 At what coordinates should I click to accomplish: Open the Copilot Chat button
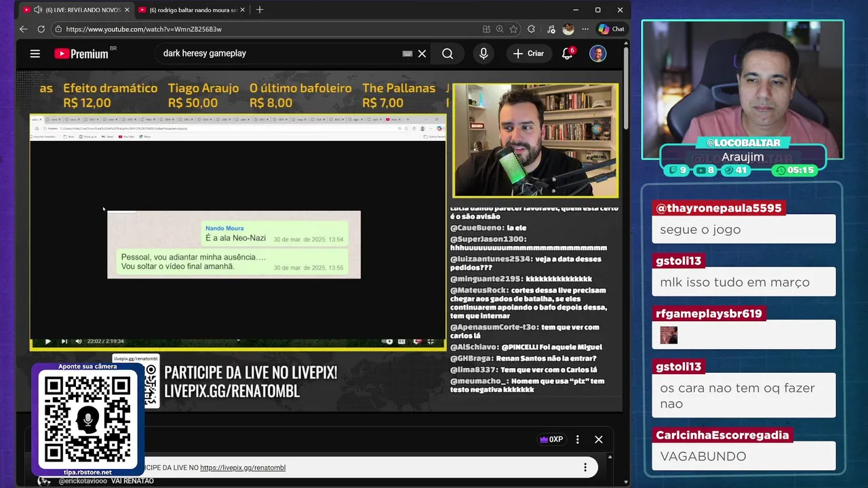(x=611, y=29)
